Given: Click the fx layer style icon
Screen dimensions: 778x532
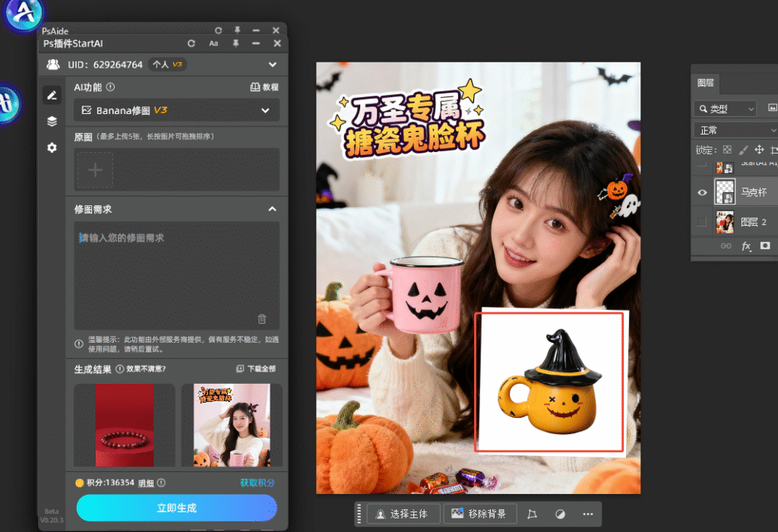Looking at the screenshot, I should coord(746,246).
